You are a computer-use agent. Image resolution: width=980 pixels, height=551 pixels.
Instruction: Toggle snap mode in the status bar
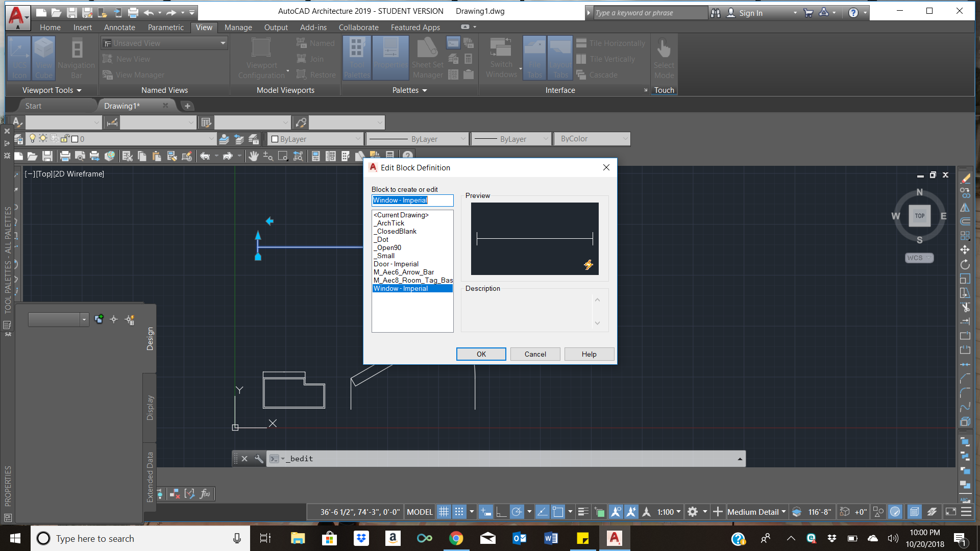tap(459, 512)
